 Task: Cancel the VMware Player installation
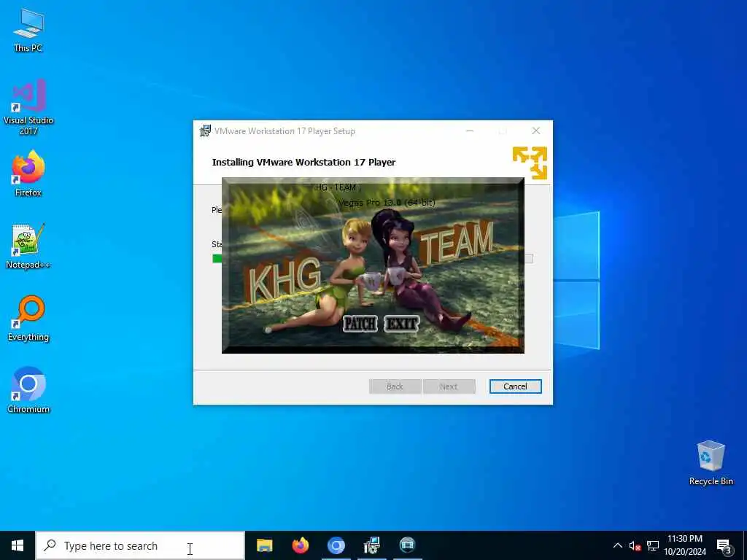[x=515, y=386]
